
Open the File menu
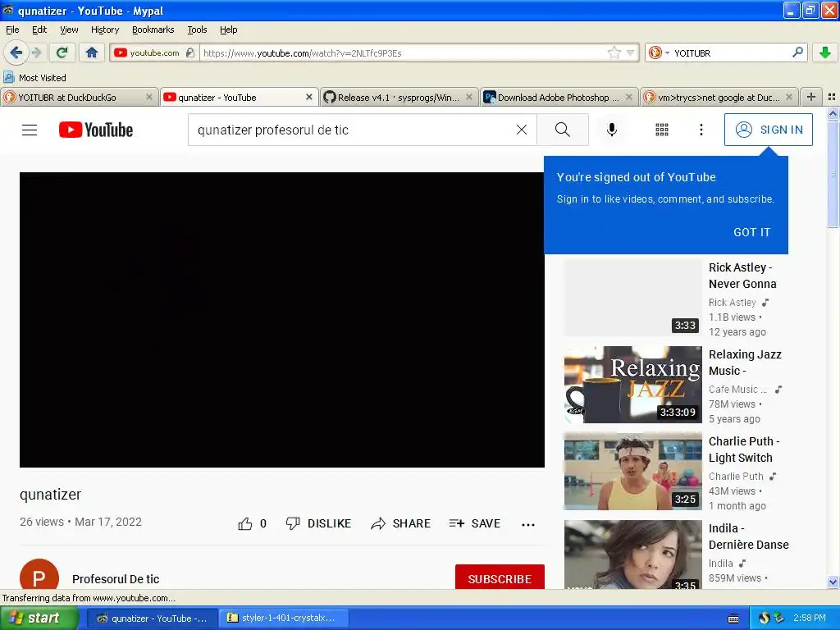pos(12,30)
